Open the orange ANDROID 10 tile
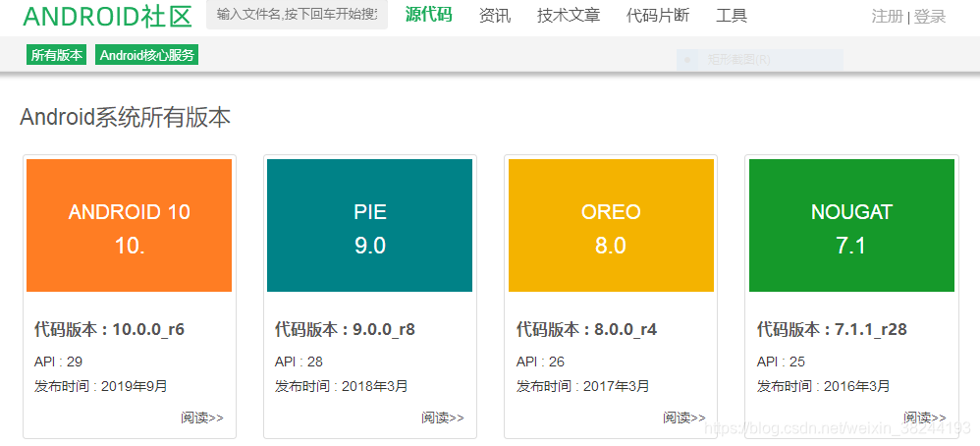The width and height of the screenshot is (980, 446). click(130, 225)
